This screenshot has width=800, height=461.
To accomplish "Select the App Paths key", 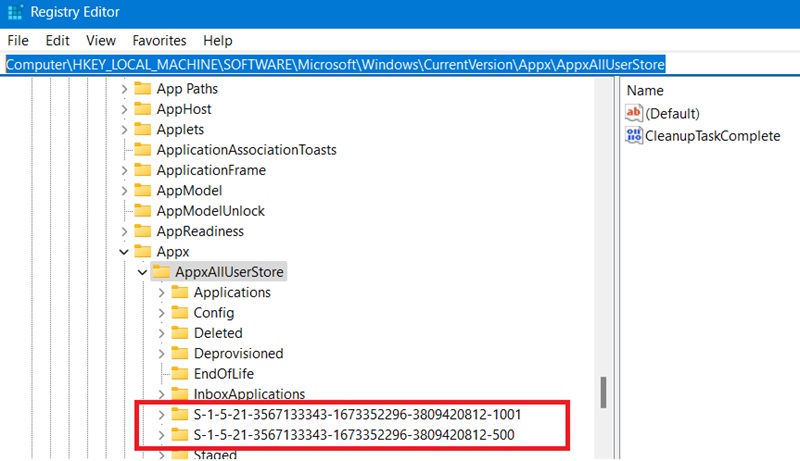I will pos(187,89).
